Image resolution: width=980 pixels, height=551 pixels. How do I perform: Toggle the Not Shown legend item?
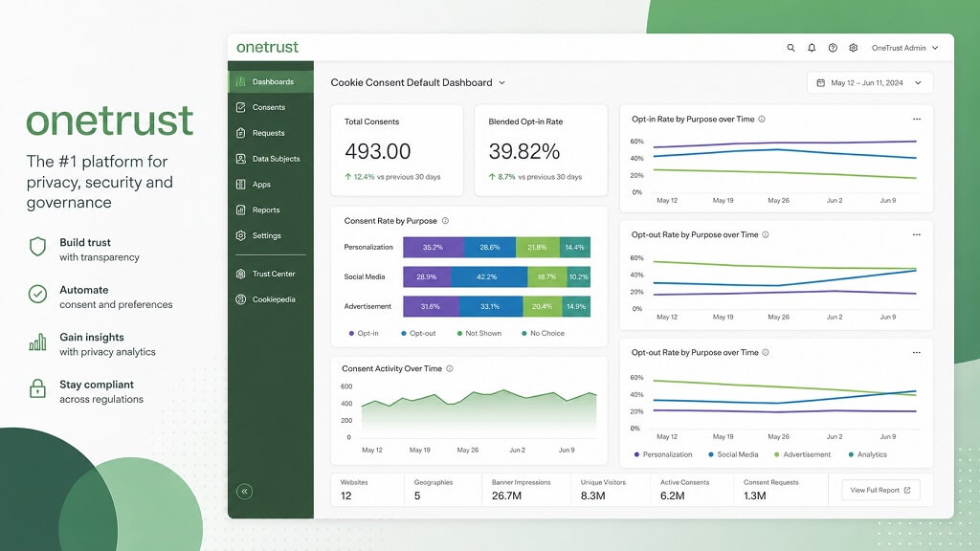(x=479, y=333)
